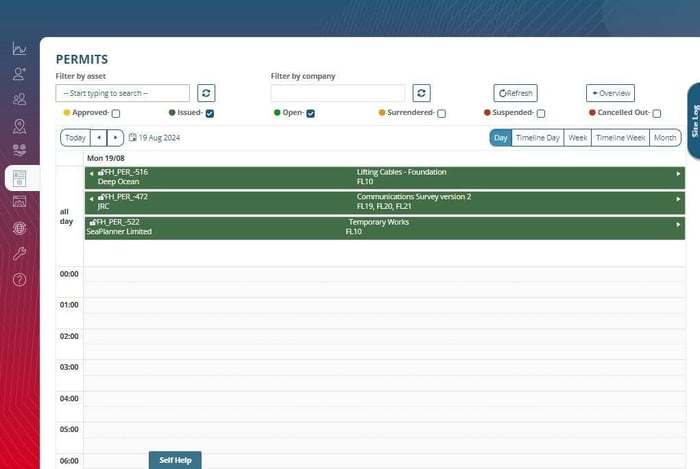
Task: Open the globe sidebar icon
Action: coord(19,228)
